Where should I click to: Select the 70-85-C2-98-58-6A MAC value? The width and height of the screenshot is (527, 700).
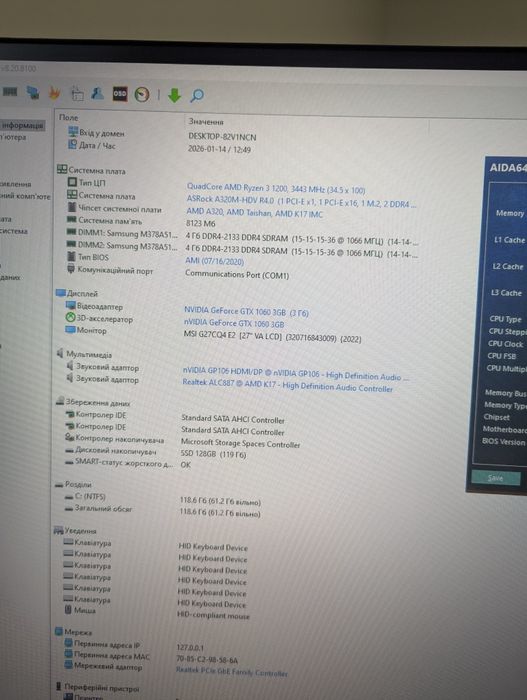[207, 659]
